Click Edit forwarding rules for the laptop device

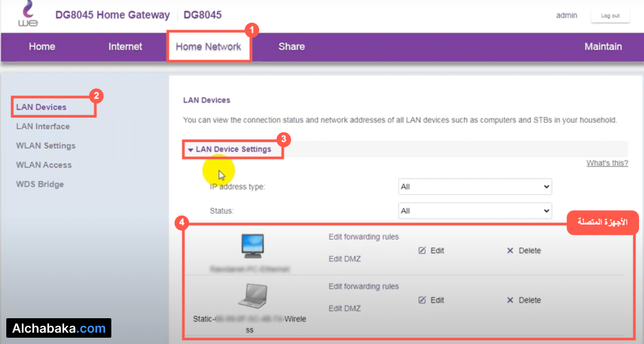(364, 287)
